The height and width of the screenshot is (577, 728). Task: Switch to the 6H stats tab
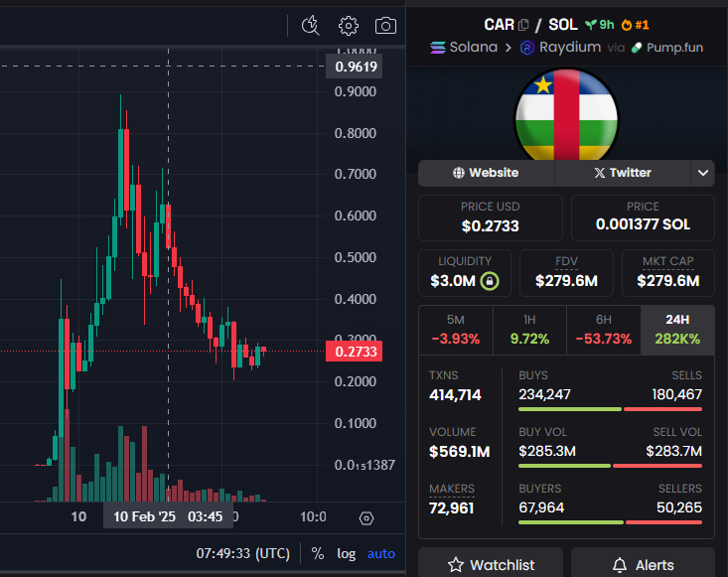tap(603, 329)
